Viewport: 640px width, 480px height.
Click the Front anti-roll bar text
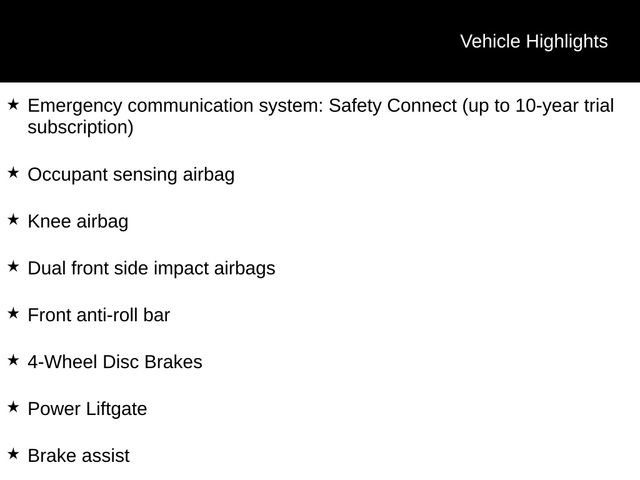coord(99,315)
